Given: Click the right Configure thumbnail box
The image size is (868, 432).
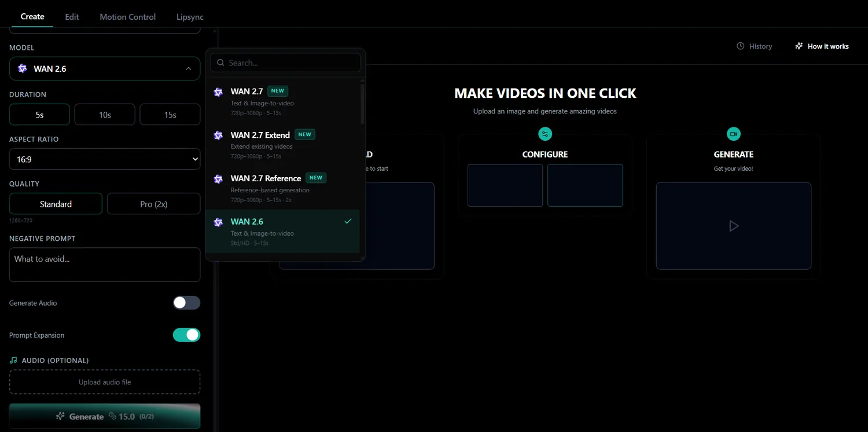Looking at the screenshot, I should (x=585, y=185).
